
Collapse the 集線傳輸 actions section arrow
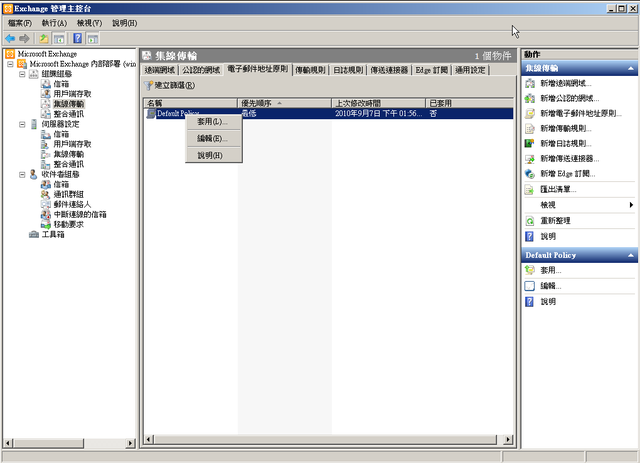click(631, 68)
